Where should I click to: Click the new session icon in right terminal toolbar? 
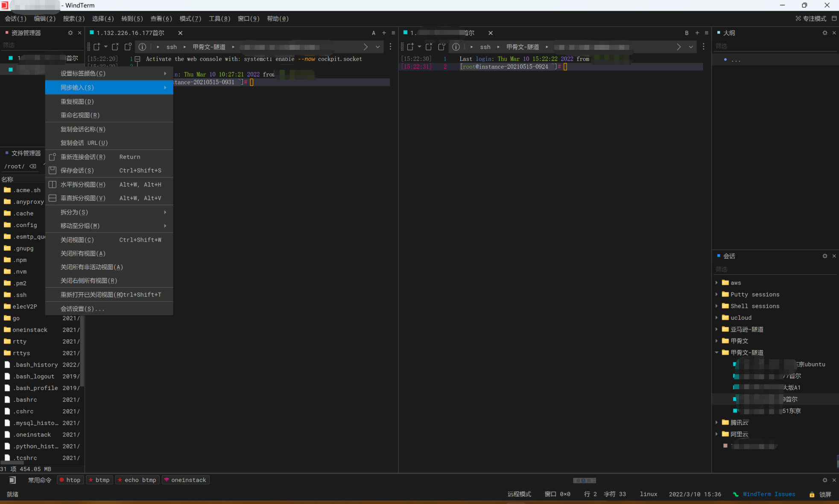coord(410,47)
